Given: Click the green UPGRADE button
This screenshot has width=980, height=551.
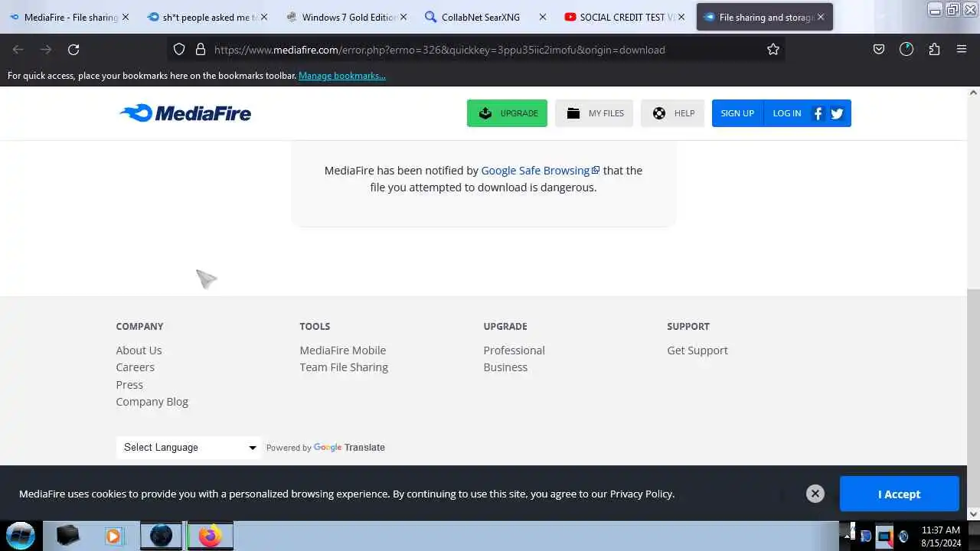Looking at the screenshot, I should pos(507,113).
